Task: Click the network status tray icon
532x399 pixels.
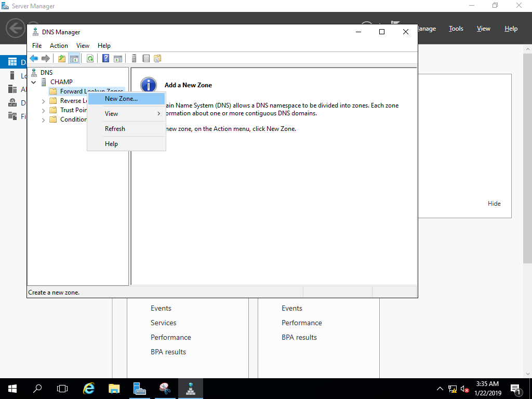Action: pos(453,389)
